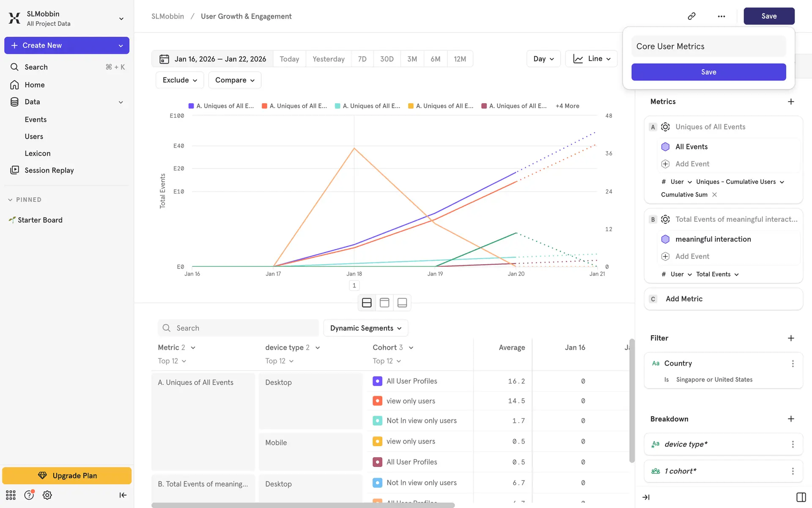Open Country filter kebab menu
The width and height of the screenshot is (812, 508).
pyautogui.click(x=793, y=364)
